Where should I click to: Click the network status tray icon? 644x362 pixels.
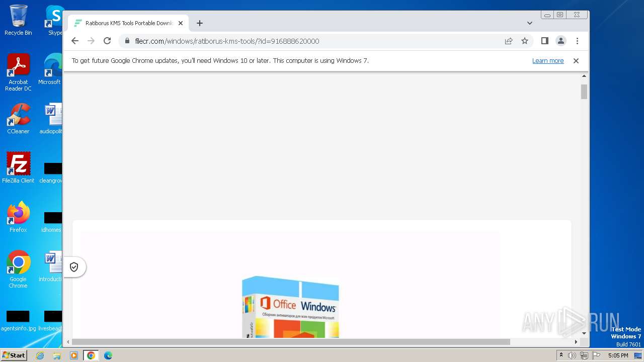tap(584, 355)
